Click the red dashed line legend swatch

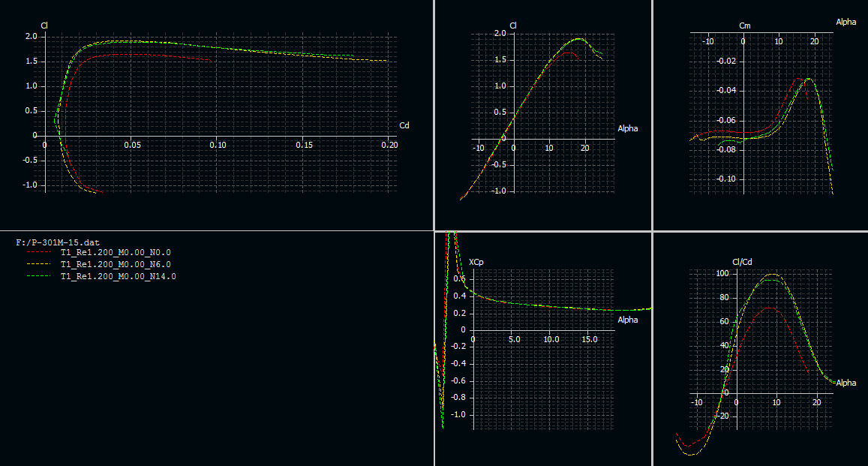click(x=37, y=254)
